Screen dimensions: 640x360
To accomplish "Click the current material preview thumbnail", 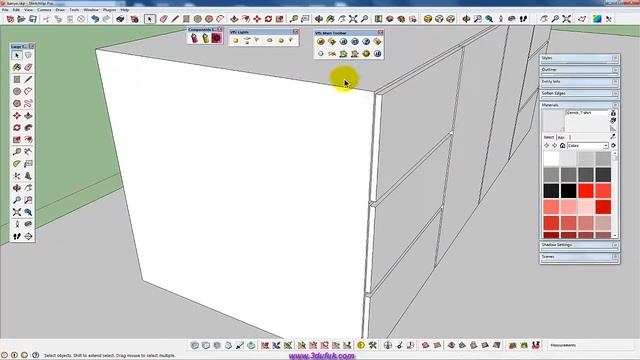I will 553,121.
